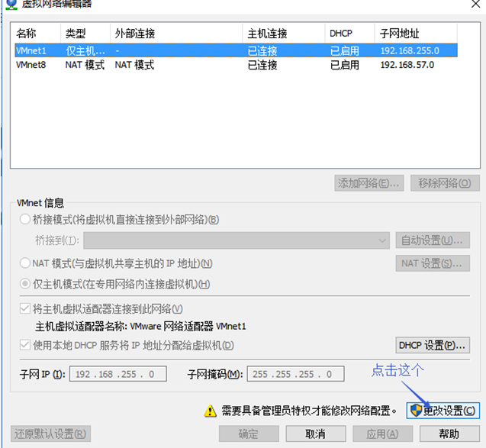Click the 更改设置(C) button
486x448 pixels.
click(x=443, y=411)
